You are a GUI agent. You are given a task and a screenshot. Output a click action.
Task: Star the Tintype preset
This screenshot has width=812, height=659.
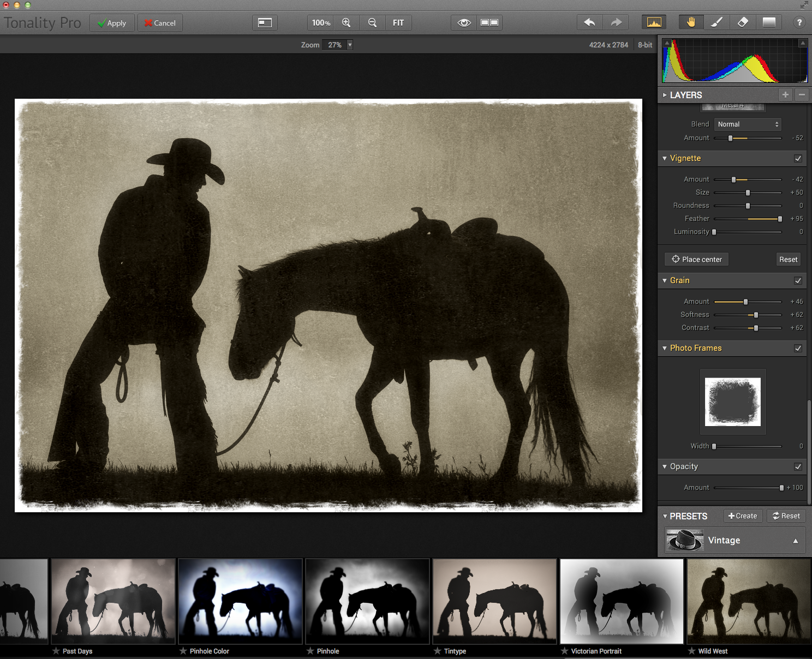pos(437,651)
